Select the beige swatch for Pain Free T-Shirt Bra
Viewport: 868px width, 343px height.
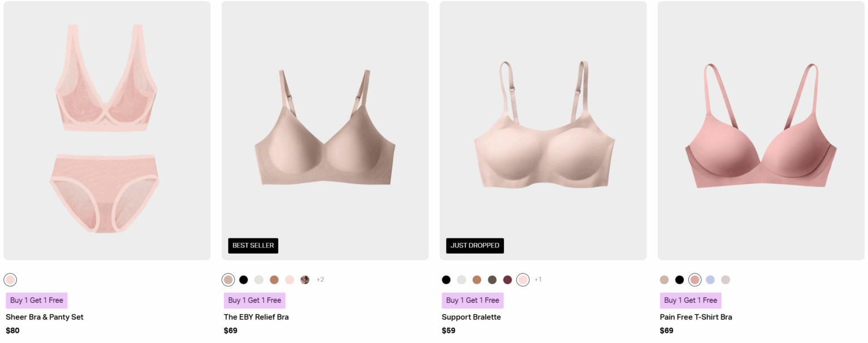pyautogui.click(x=665, y=280)
